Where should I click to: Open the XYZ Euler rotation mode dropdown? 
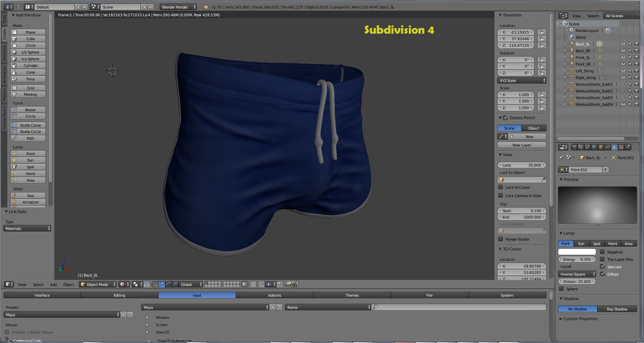pos(522,80)
